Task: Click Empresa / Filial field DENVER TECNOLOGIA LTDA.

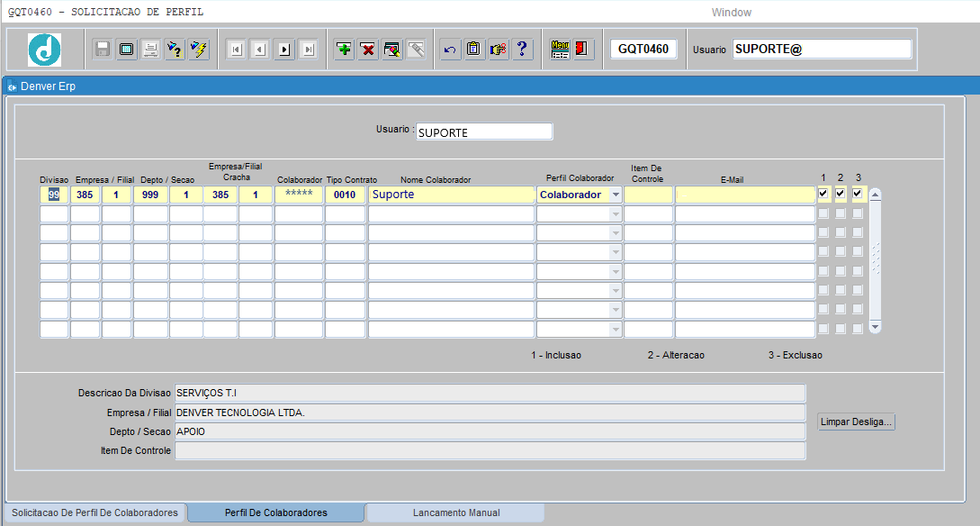Action: pos(490,413)
